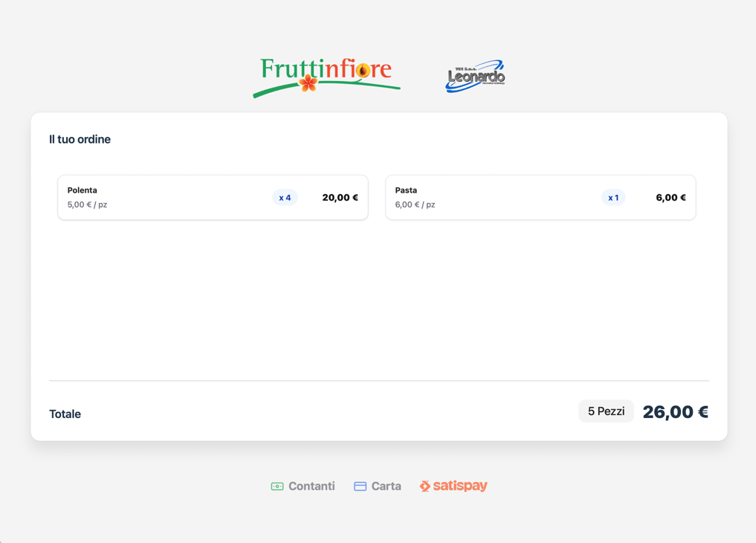This screenshot has width=756, height=543.
Task: Click the 5 Pezzi badge
Action: pyautogui.click(x=606, y=411)
